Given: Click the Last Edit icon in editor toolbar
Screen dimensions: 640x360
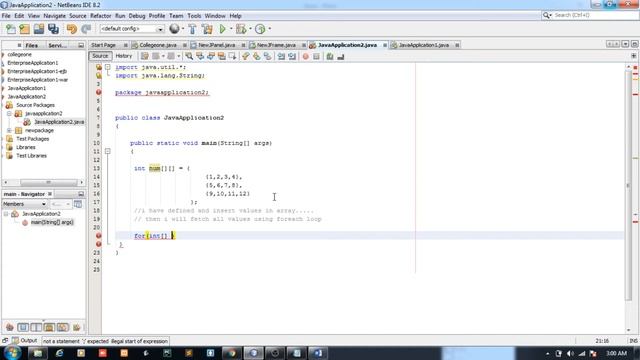Looking at the screenshot, I should click(144, 56).
